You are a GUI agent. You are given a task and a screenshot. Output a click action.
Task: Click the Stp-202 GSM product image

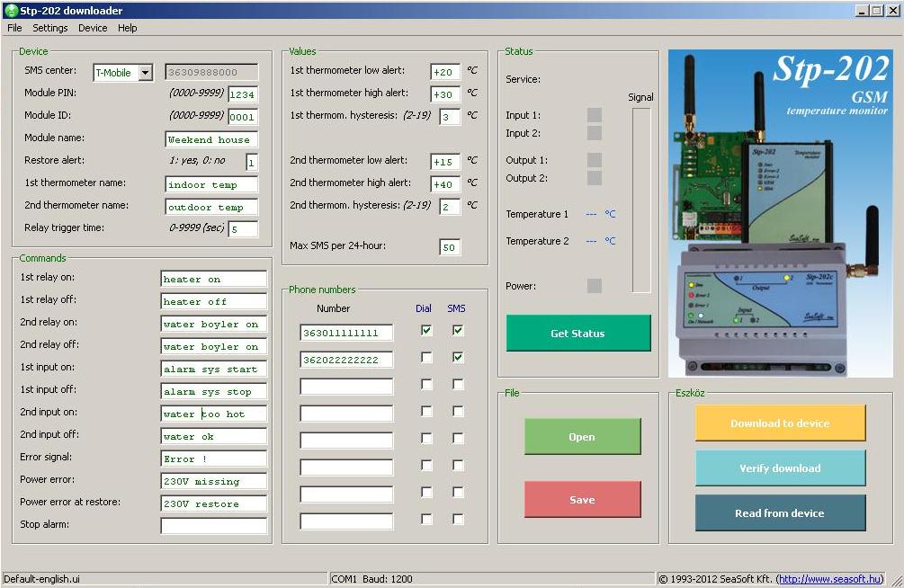pos(781,213)
